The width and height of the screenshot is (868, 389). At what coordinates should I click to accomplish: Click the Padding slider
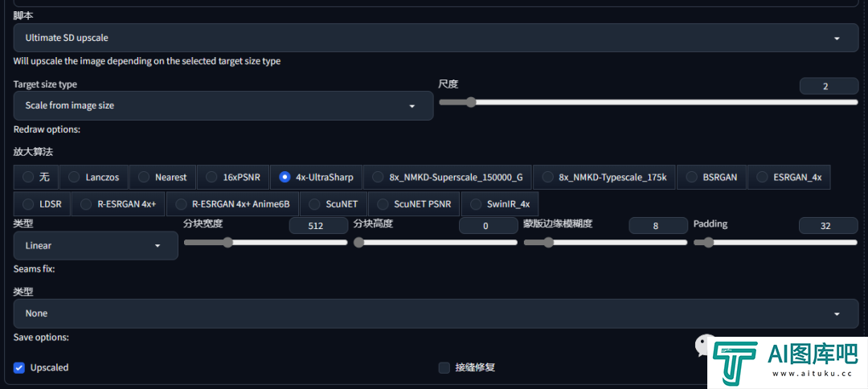tap(776, 243)
